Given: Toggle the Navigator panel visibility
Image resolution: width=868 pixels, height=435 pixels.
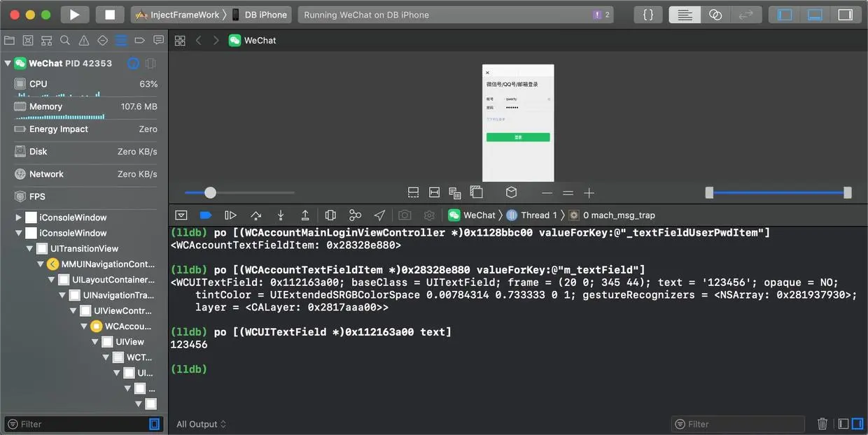Looking at the screenshot, I should [x=785, y=15].
